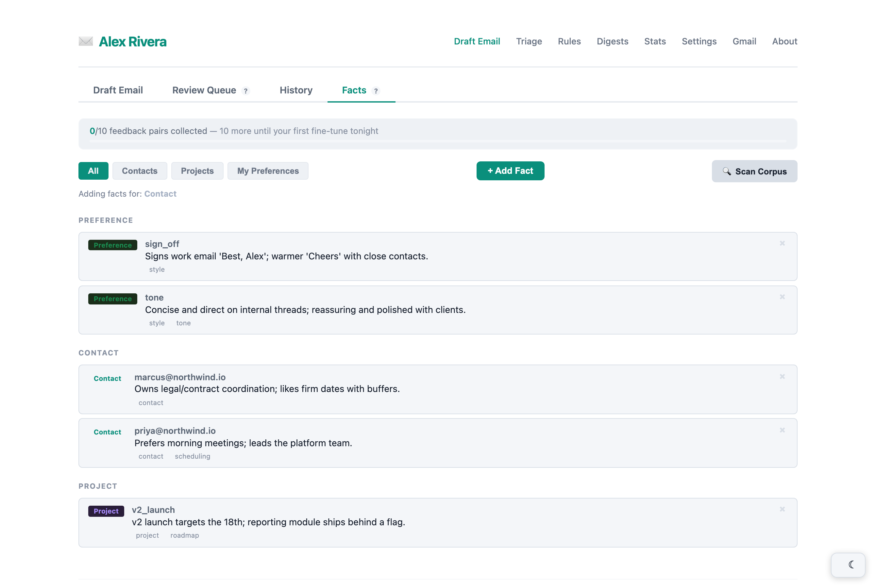
Task: Click the Contact label after 'Adding facts for'
Action: point(160,194)
